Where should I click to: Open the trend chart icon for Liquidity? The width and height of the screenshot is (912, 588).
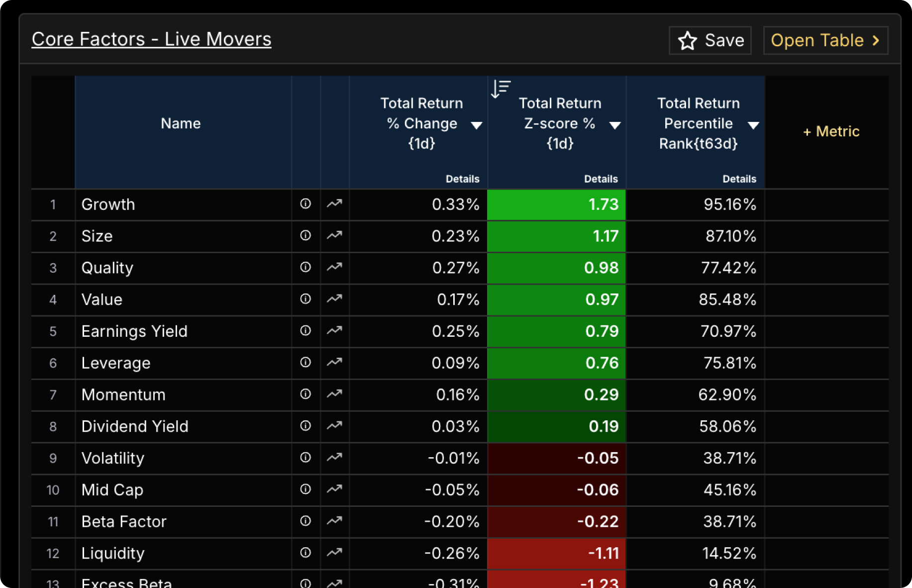[x=334, y=553]
